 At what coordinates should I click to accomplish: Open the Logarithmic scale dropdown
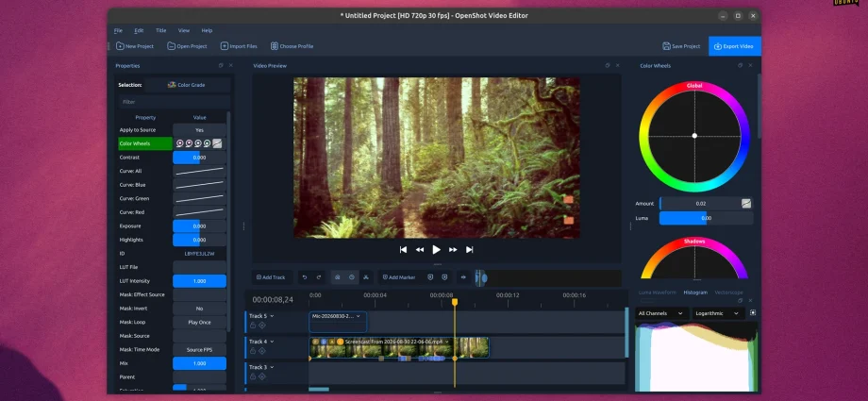[717, 313]
